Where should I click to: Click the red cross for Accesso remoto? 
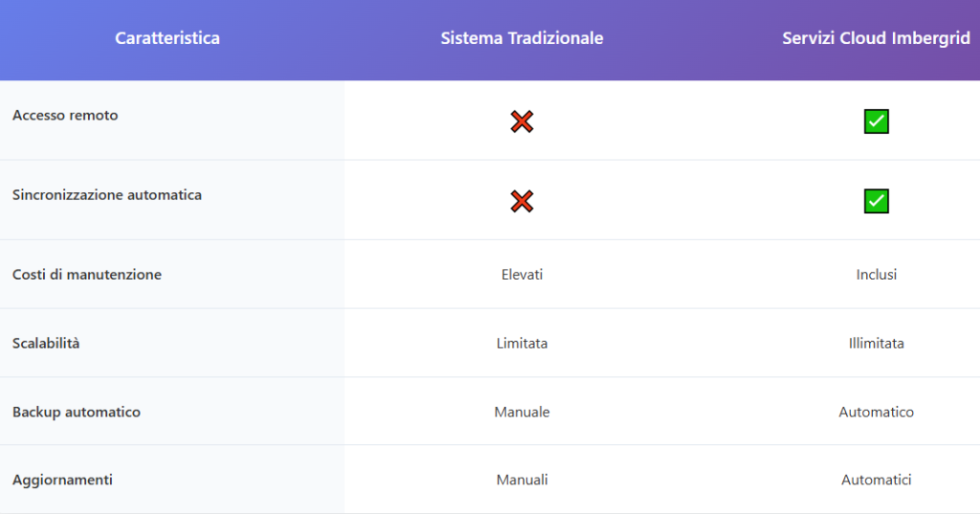tap(522, 122)
